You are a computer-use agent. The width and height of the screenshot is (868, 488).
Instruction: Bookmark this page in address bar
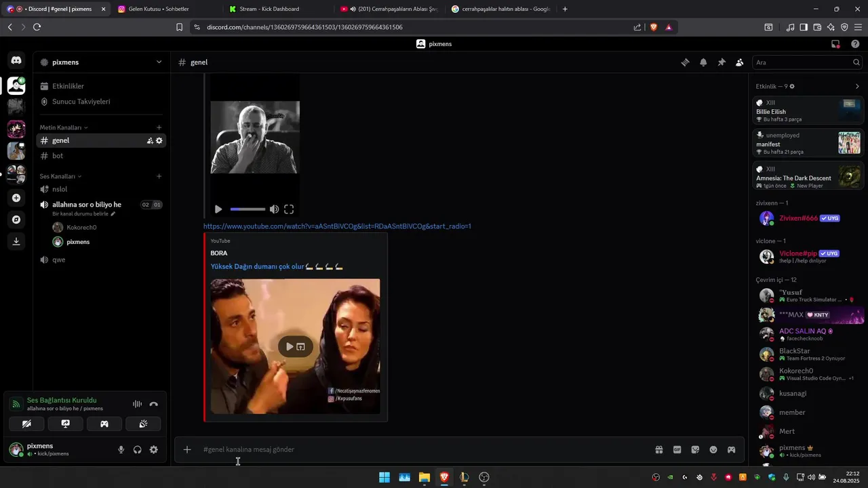pyautogui.click(x=179, y=27)
